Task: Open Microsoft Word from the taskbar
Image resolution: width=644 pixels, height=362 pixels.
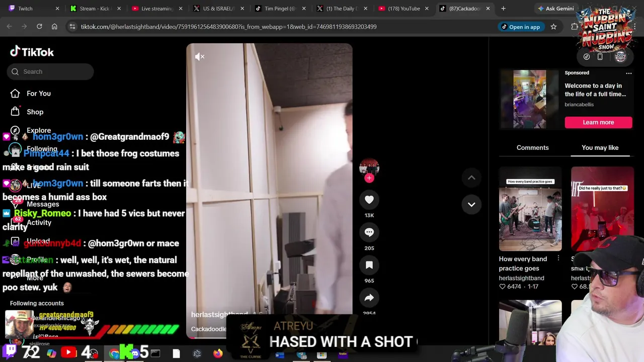Action: [x=280, y=355]
